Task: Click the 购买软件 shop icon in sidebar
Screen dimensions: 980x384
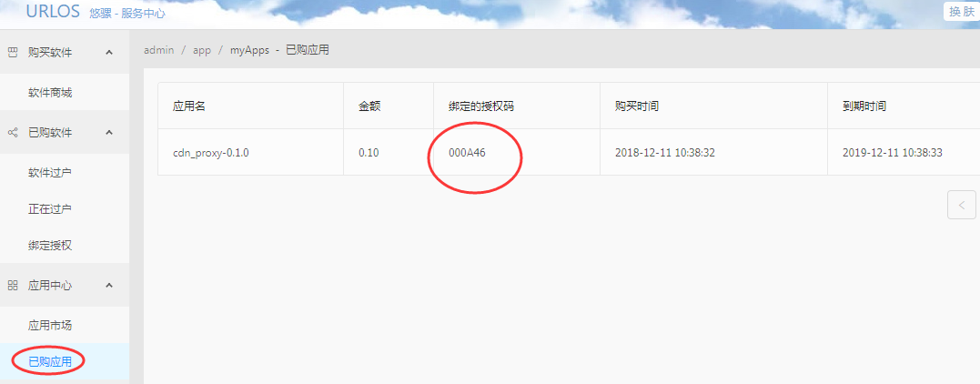Action: point(13,53)
